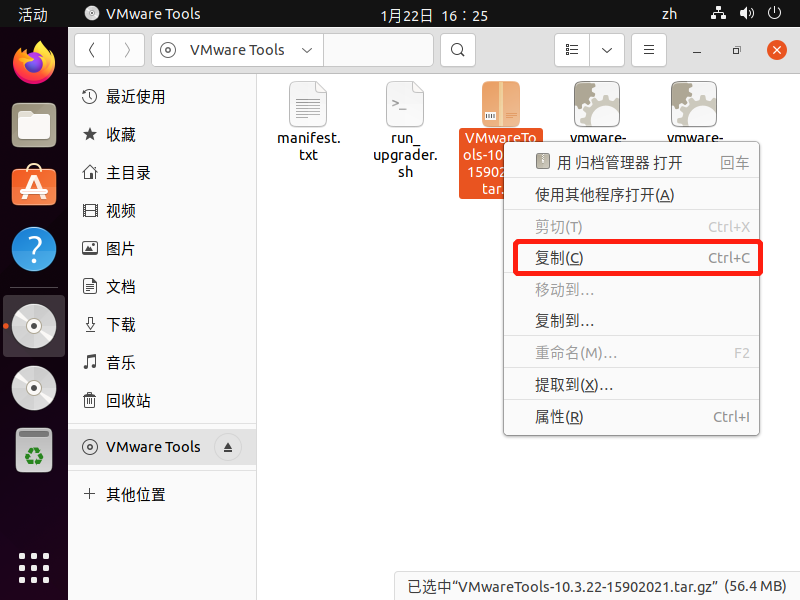Eject the VMware Tools disc

click(228, 447)
